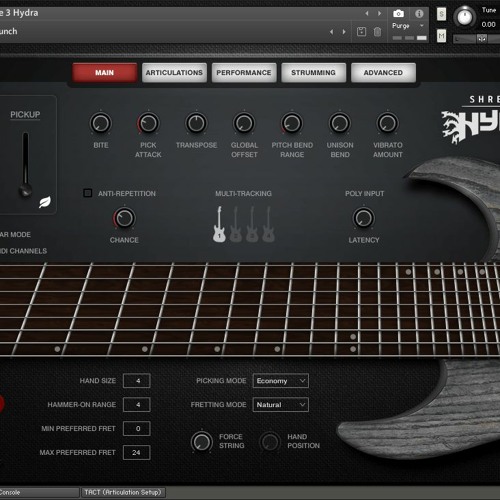The width and height of the screenshot is (500, 500).
Task: Click the POLY INPUT LATENCY knob
Action: pyautogui.click(x=364, y=219)
